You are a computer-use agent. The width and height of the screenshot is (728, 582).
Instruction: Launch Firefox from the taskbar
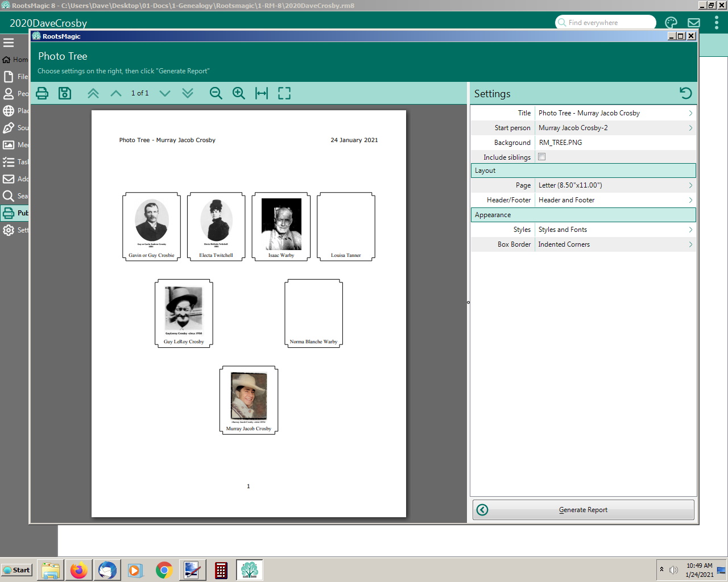pos(79,570)
